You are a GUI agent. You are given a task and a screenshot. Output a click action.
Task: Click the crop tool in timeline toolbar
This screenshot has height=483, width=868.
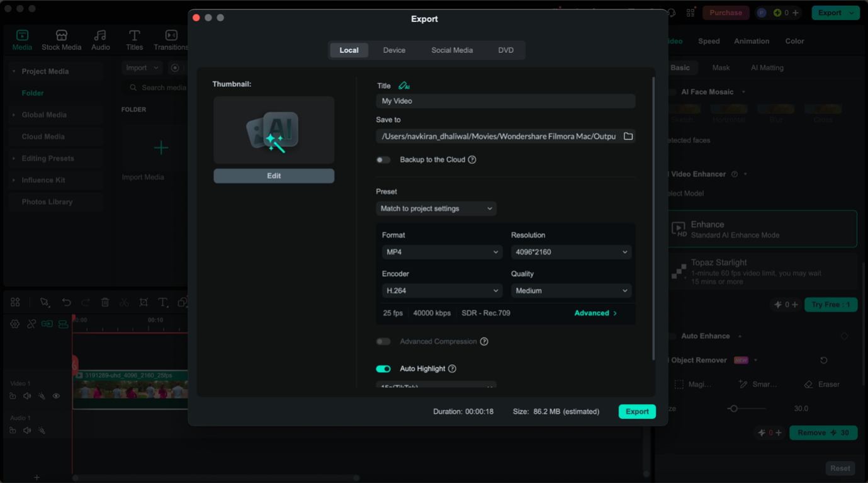pyautogui.click(x=144, y=302)
